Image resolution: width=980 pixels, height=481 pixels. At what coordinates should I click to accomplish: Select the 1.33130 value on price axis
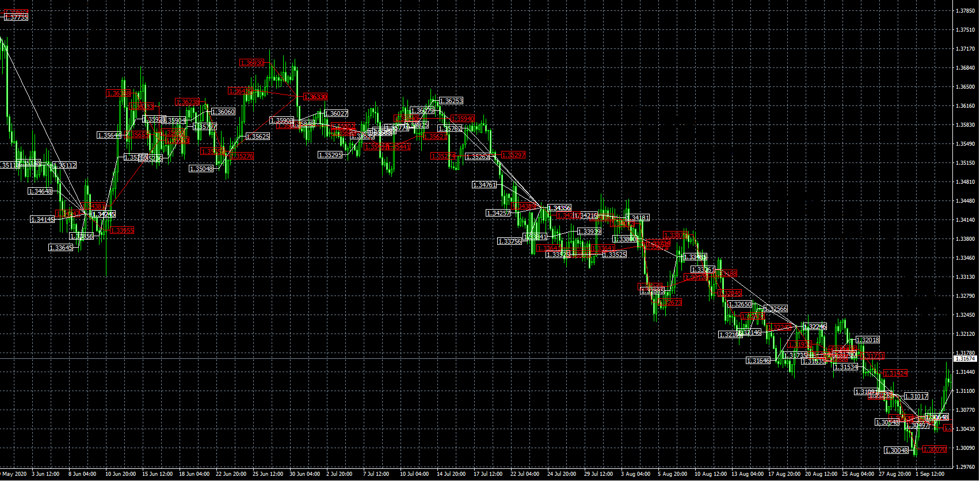965,277
